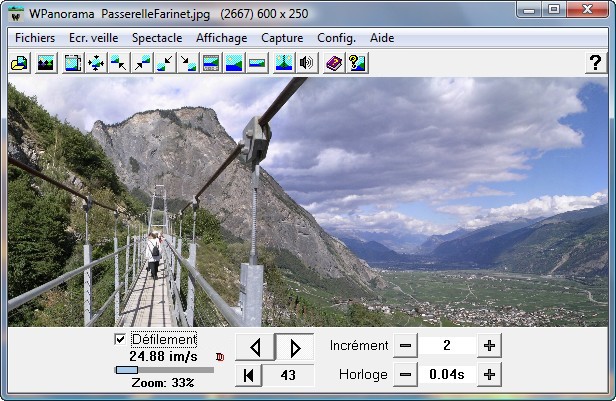This screenshot has width=616, height=401.
Task: Click the move to top-right corner icon
Action: tap(142, 63)
